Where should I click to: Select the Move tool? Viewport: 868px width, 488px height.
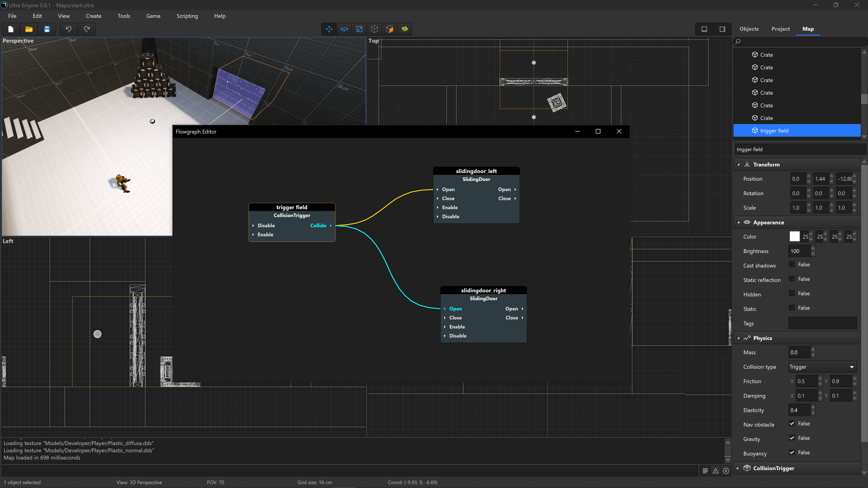(329, 29)
